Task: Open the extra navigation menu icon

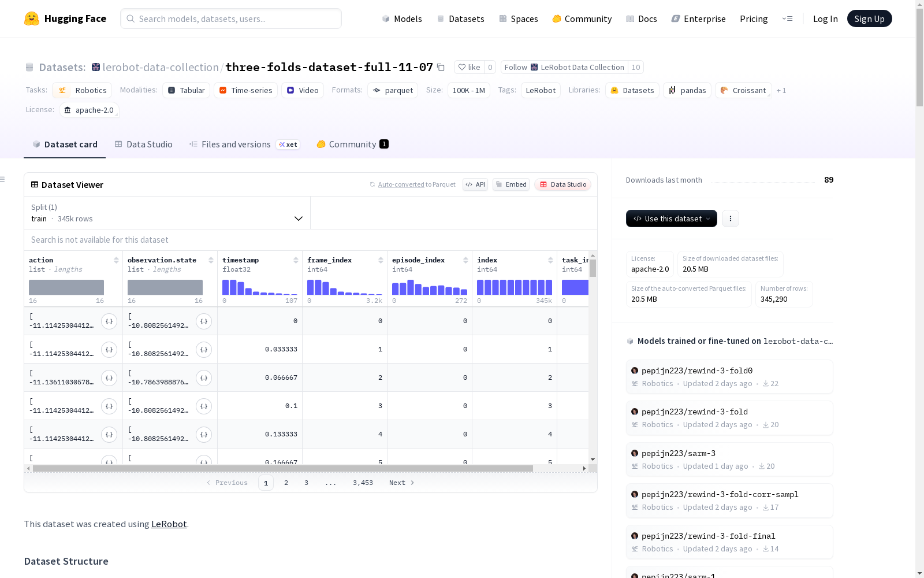Action: [787, 18]
